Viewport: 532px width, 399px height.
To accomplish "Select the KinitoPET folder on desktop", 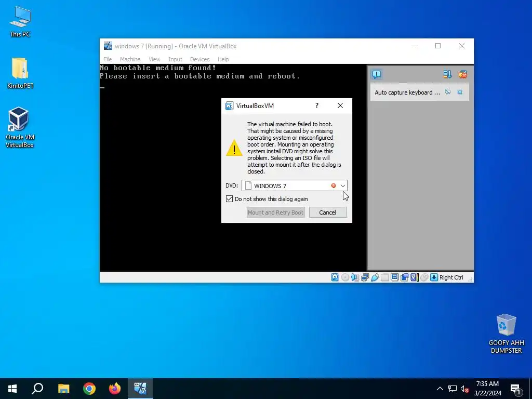I will point(20,73).
